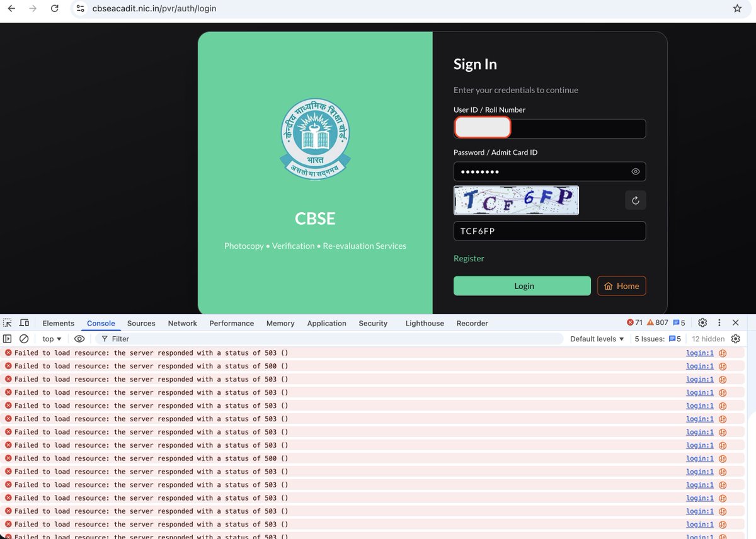Screen dimensions: 756x539
Task: Go back with browser back arrow
Action: 11,8
